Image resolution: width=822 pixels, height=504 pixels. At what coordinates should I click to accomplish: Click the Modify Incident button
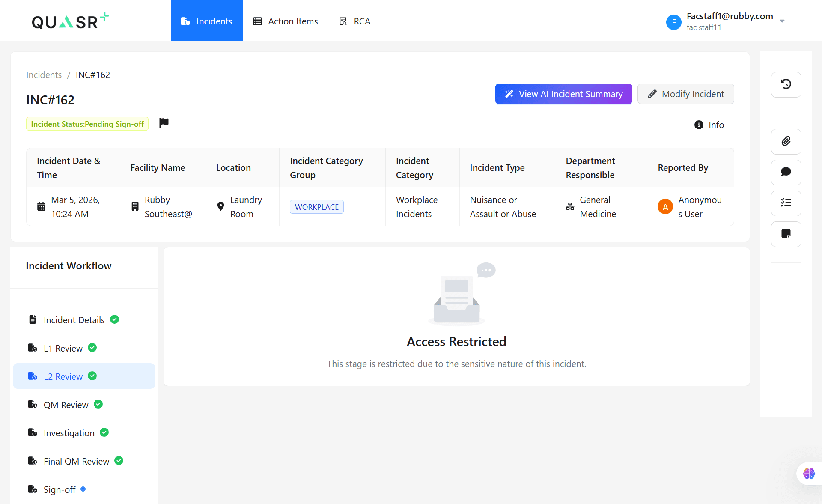[685, 94]
